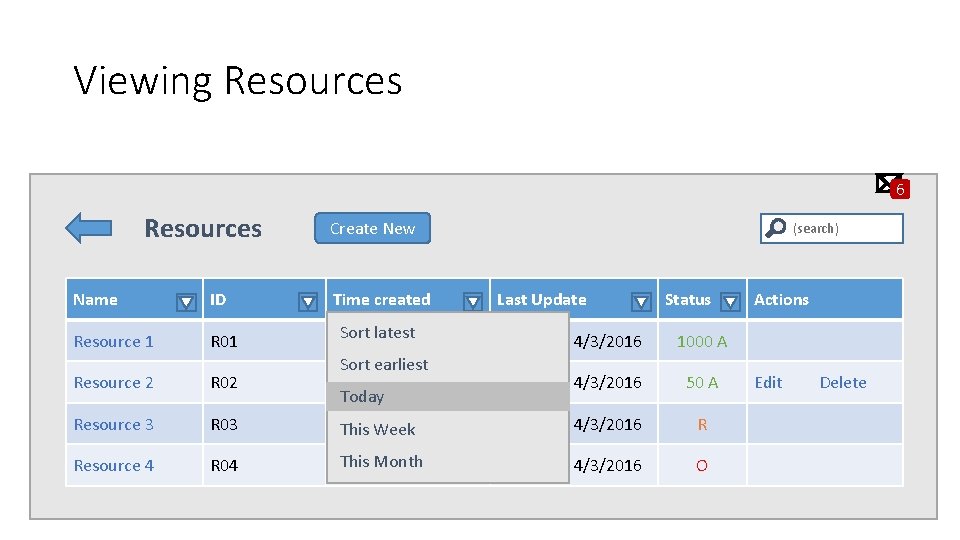Pick This Week filter option

tap(378, 429)
